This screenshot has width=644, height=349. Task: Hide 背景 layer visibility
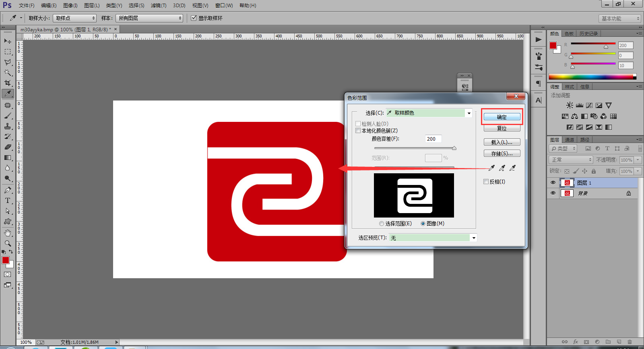[x=553, y=193]
